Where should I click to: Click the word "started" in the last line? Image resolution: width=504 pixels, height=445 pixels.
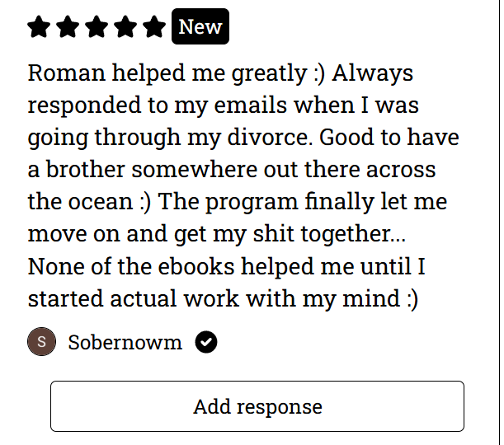66,299
